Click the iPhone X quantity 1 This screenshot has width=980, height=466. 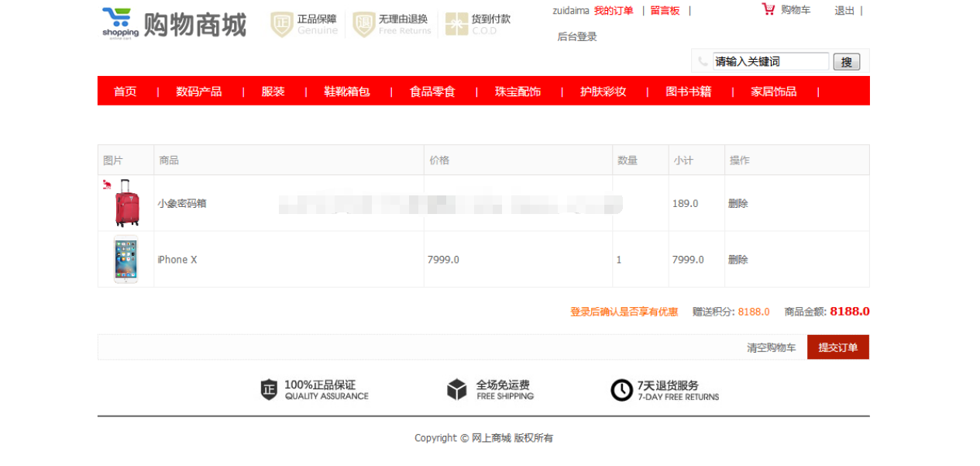pos(619,260)
